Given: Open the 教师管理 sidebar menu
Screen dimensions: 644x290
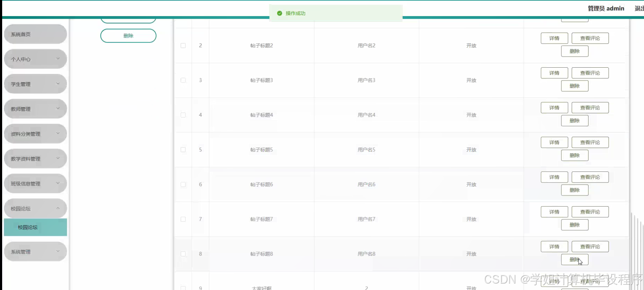Looking at the screenshot, I should [35, 109].
